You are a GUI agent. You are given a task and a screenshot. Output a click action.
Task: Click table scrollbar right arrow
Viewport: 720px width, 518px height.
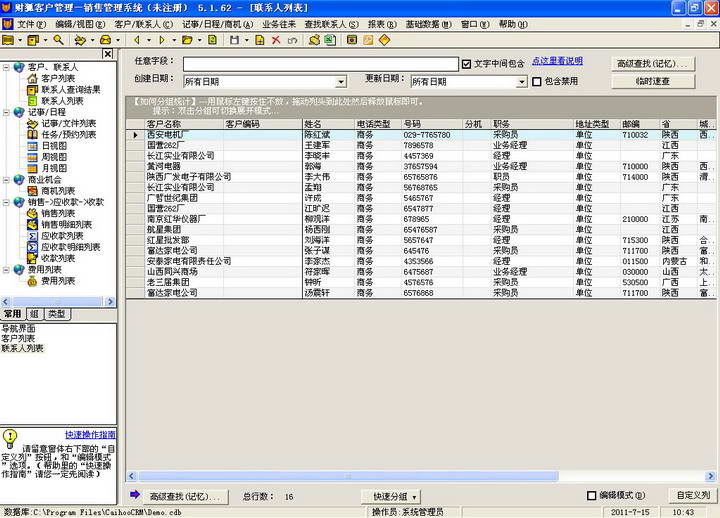(711, 476)
